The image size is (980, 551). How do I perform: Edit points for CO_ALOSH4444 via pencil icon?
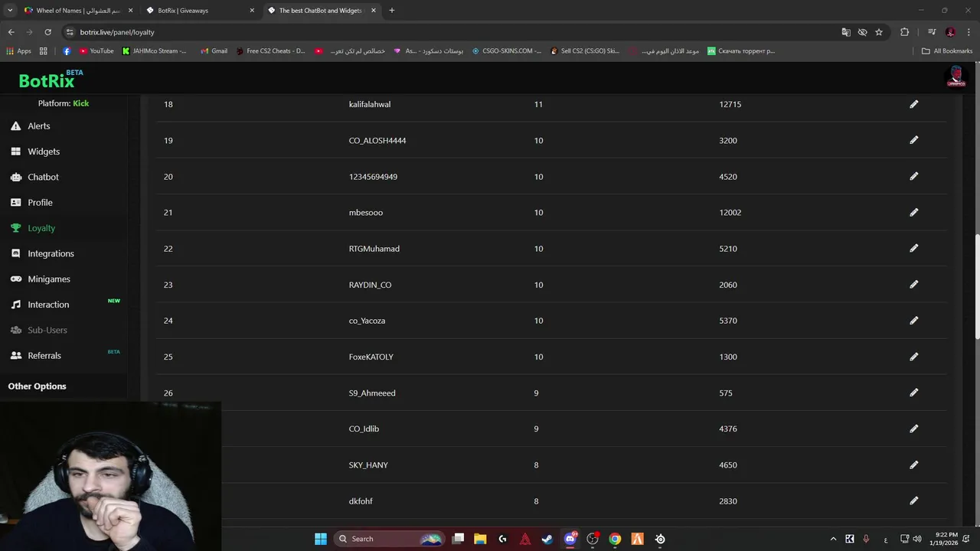(913, 140)
